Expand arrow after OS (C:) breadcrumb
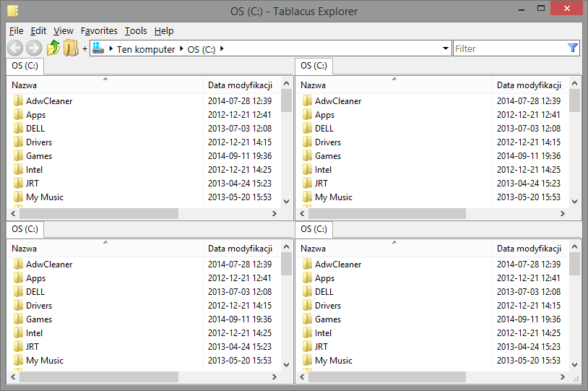The image size is (588, 391). (222, 48)
